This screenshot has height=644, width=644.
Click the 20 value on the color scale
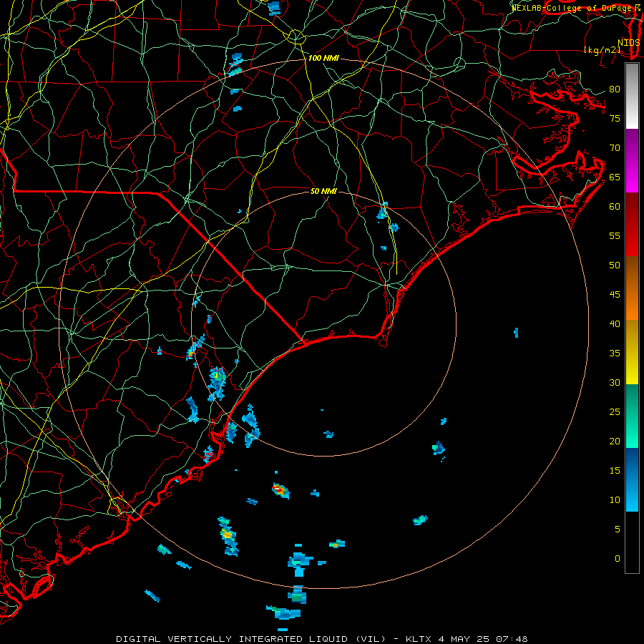click(x=615, y=441)
